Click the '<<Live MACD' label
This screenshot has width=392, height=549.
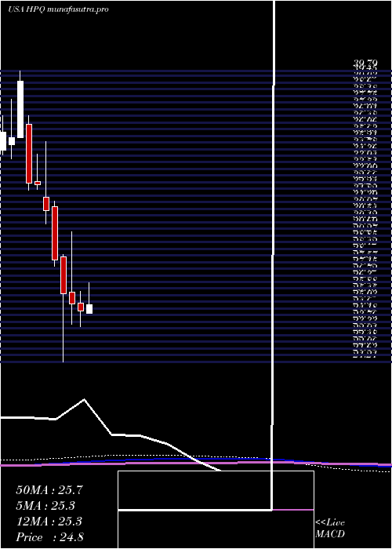330,529
